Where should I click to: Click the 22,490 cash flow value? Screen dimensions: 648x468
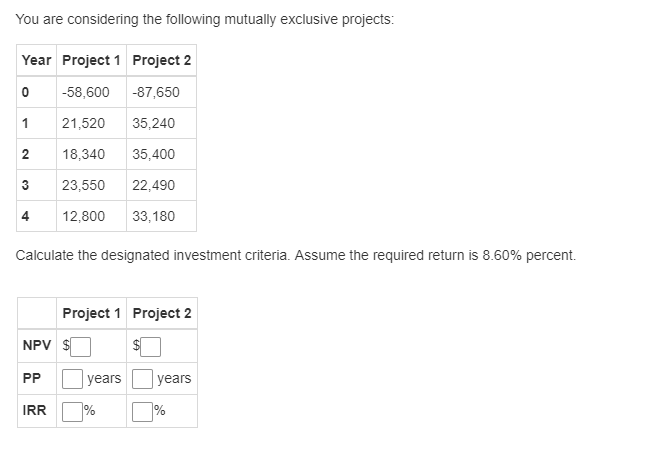153,185
